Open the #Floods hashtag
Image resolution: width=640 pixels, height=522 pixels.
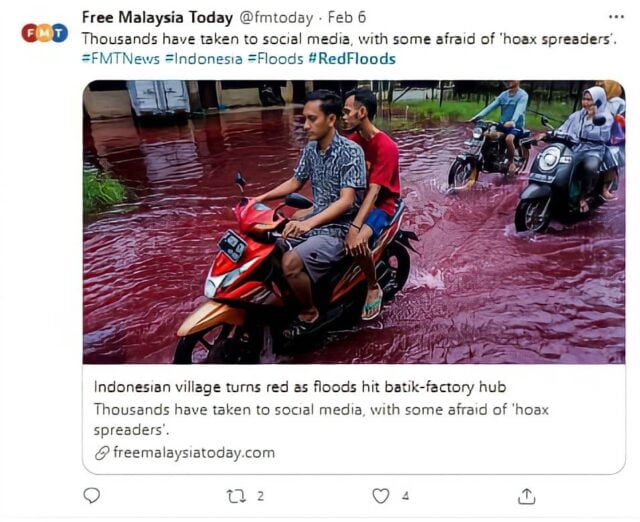point(277,58)
